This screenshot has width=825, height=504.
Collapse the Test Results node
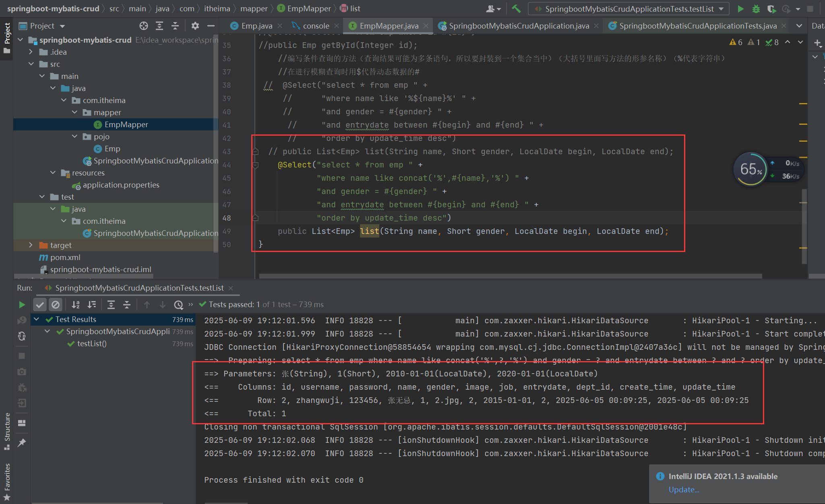coord(37,319)
